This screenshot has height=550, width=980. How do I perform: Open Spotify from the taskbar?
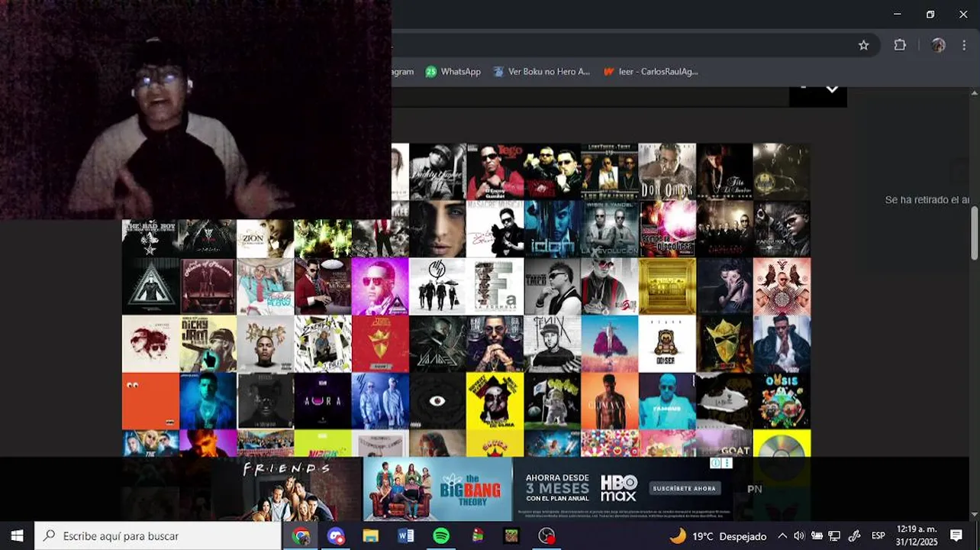(x=441, y=536)
